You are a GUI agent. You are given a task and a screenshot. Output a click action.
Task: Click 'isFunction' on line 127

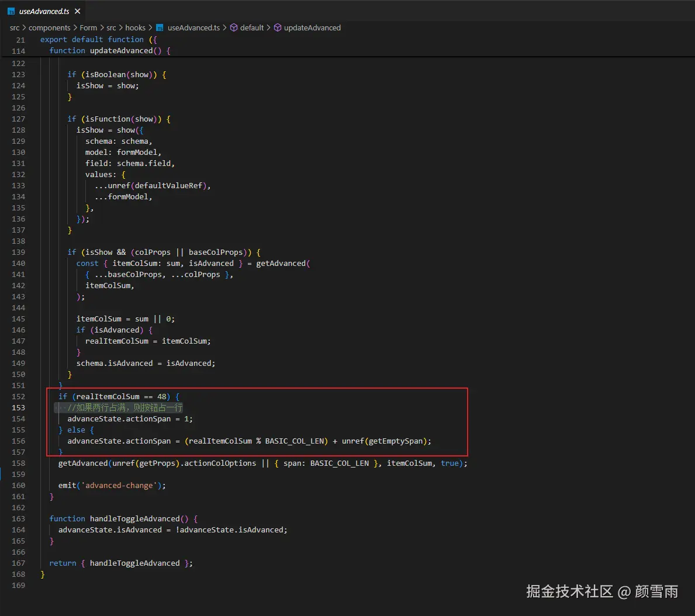point(108,119)
